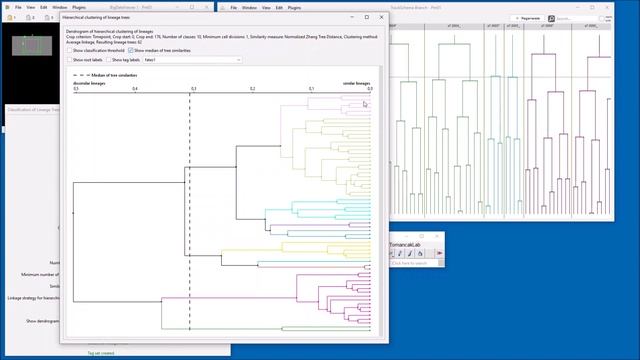Click the 'similar lineages' axis label

(x=356, y=83)
